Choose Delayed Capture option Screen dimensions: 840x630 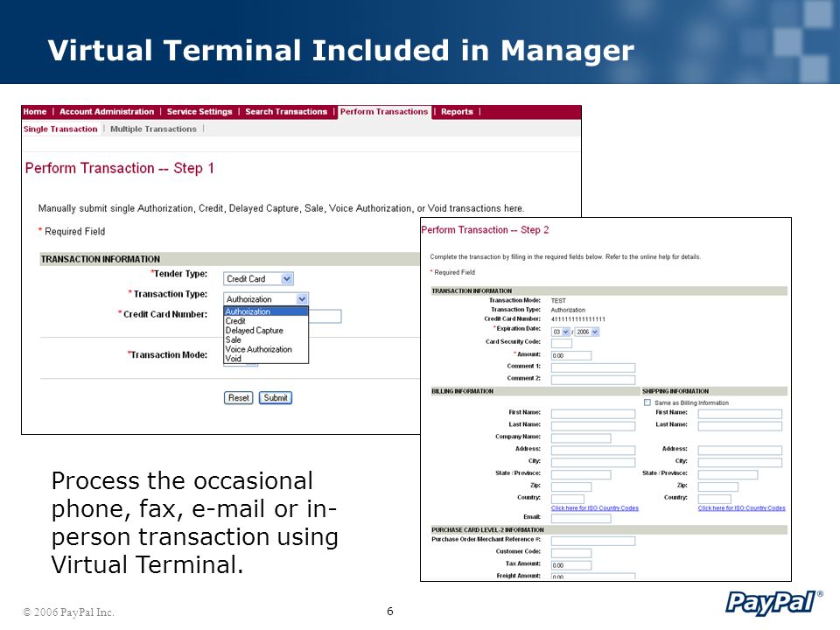point(266,330)
